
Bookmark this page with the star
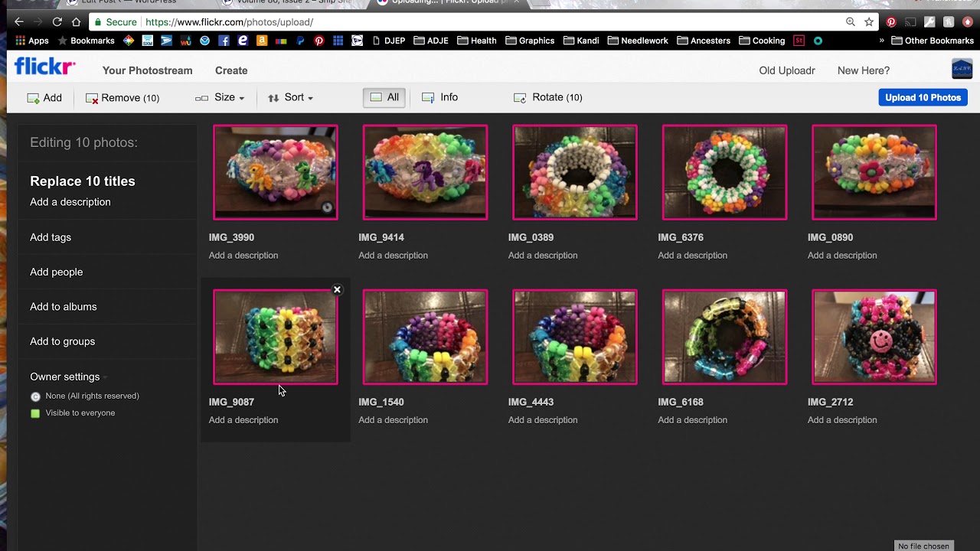pos(869,22)
